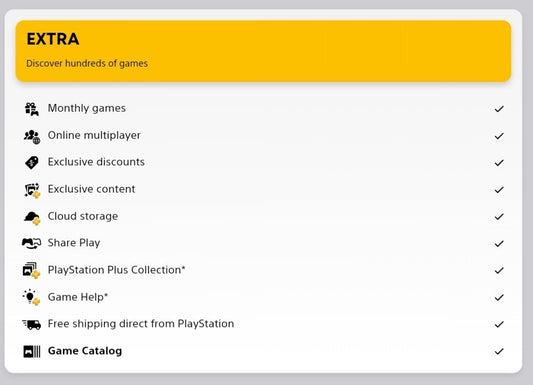Click the Monthly games gift icon
The image size is (533, 385).
click(x=32, y=109)
